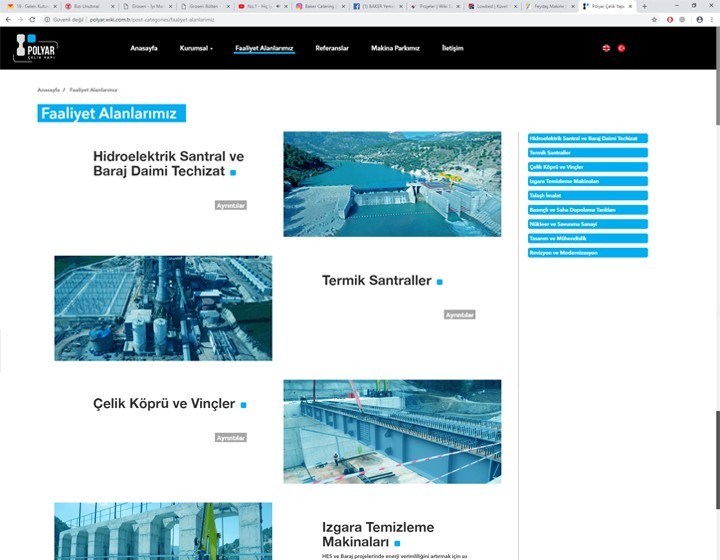Open the İletişim page
Screen dimensions: 720x560
click(453, 48)
